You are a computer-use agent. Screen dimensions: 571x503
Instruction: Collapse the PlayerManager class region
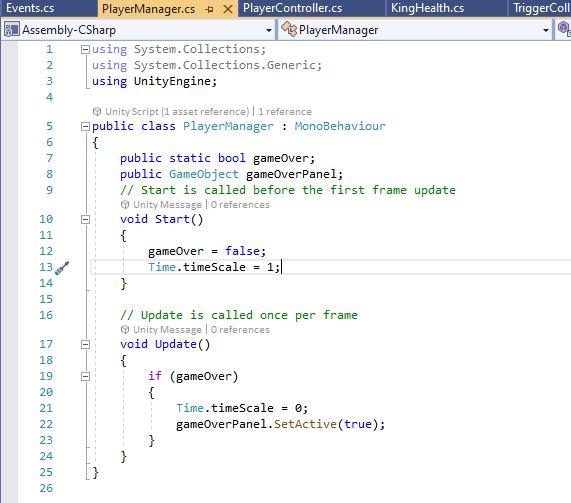[85, 126]
